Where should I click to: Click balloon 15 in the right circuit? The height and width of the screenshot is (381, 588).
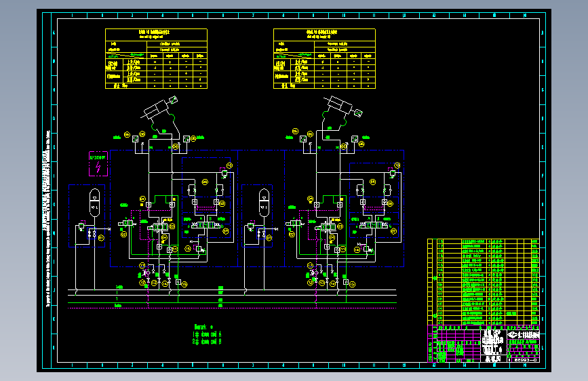(x=352, y=284)
